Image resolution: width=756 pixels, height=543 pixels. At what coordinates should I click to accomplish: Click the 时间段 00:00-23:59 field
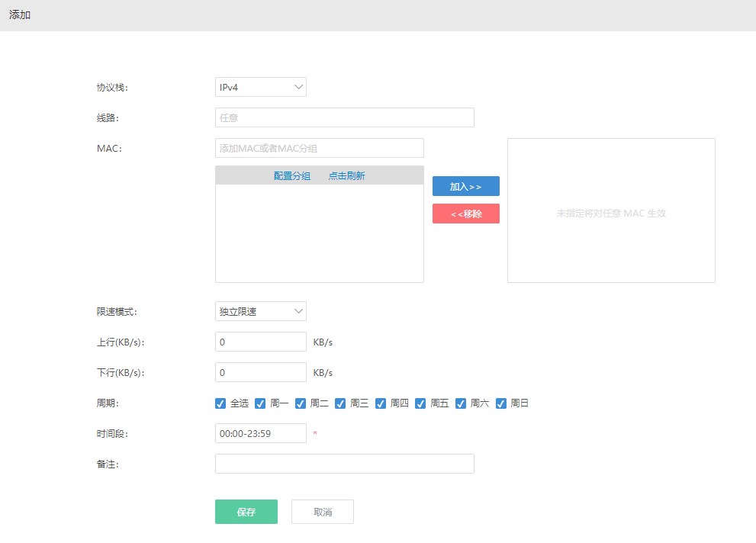click(260, 433)
